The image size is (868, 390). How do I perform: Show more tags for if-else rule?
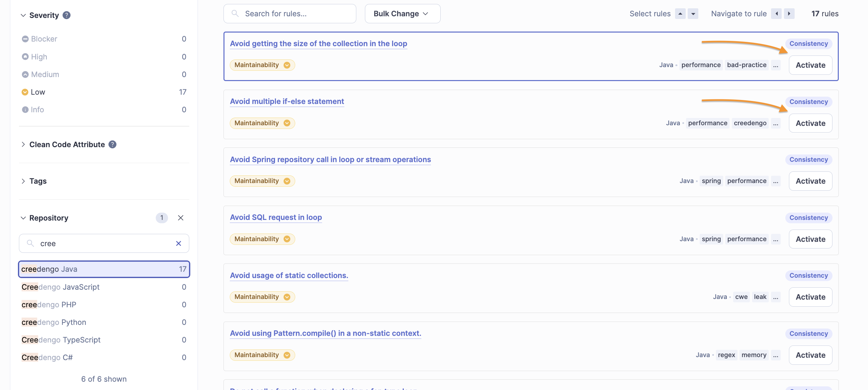[x=776, y=123]
